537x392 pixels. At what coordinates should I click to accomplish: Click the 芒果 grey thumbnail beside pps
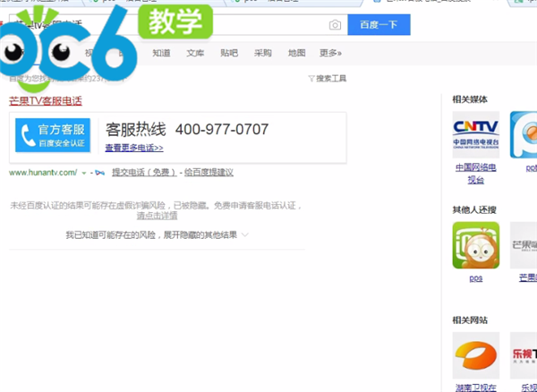click(x=524, y=245)
